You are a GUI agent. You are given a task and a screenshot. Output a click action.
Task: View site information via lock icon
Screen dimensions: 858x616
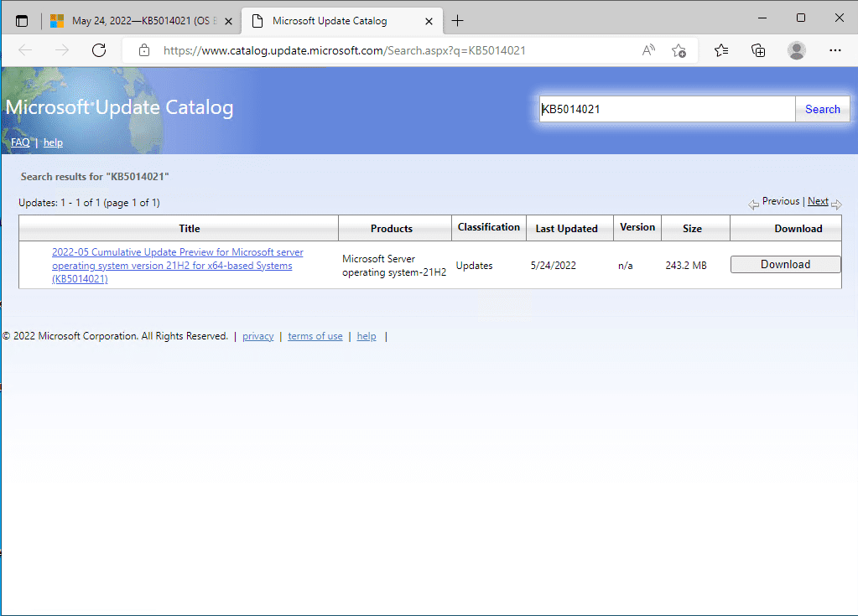tap(144, 50)
